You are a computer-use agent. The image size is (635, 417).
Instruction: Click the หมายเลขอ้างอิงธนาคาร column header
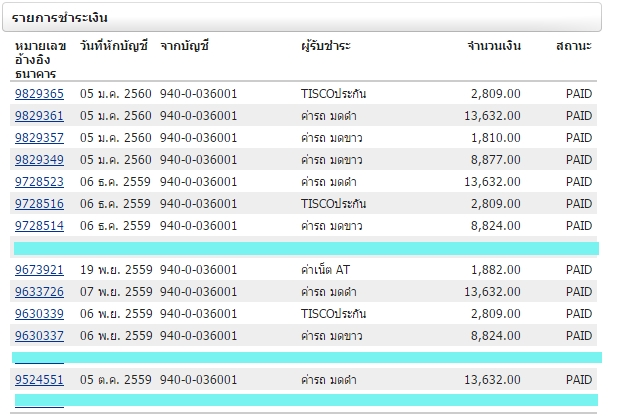point(40,60)
